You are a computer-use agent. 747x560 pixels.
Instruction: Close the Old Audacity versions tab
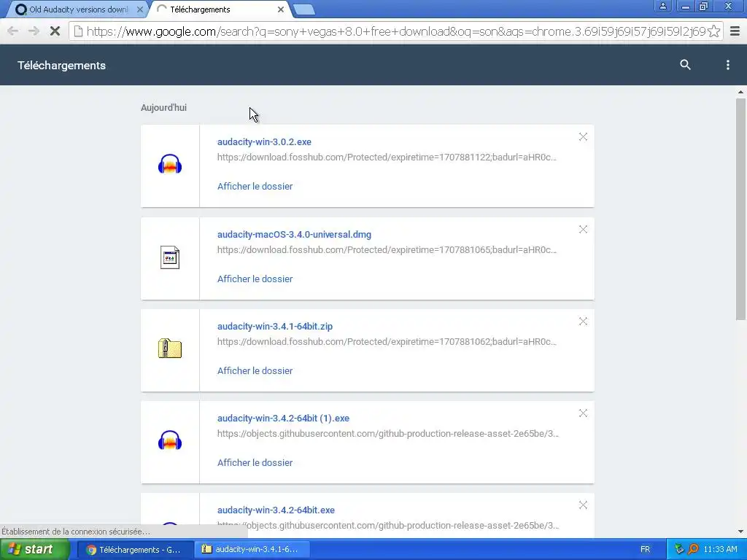click(139, 9)
